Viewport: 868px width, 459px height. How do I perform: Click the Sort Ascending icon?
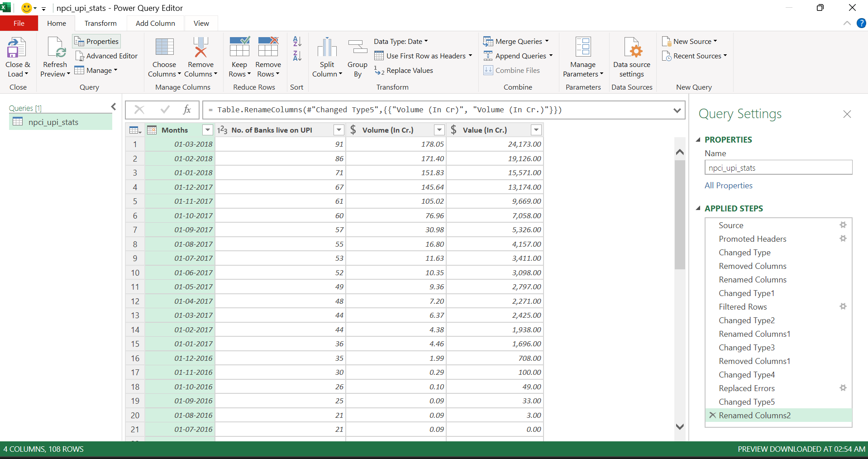pos(297,42)
